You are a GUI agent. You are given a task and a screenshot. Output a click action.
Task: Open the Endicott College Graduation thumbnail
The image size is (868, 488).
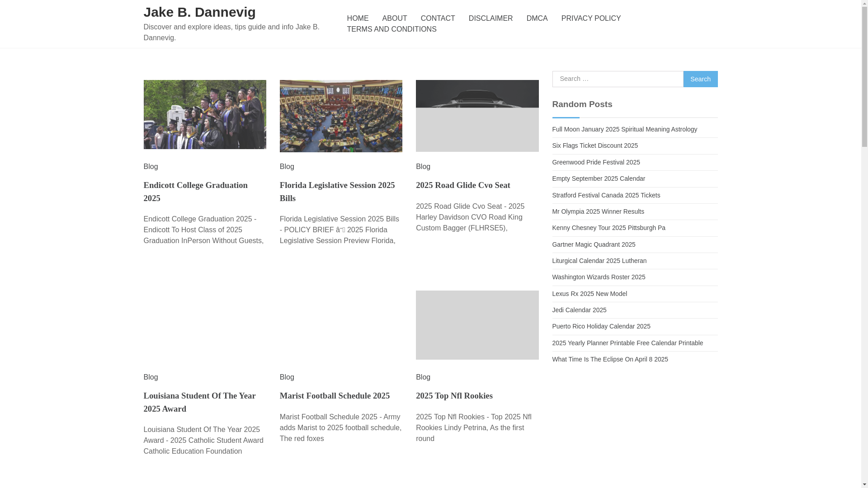coord(205,114)
